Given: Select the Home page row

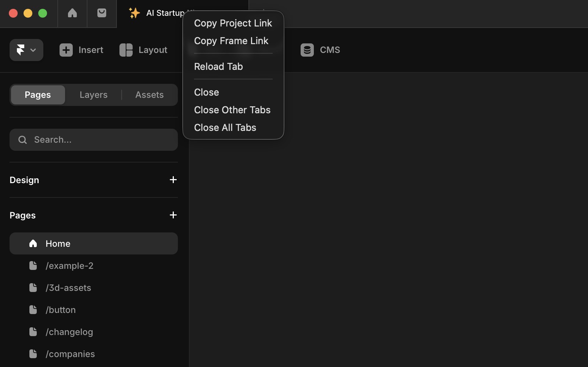Looking at the screenshot, I should (94, 243).
